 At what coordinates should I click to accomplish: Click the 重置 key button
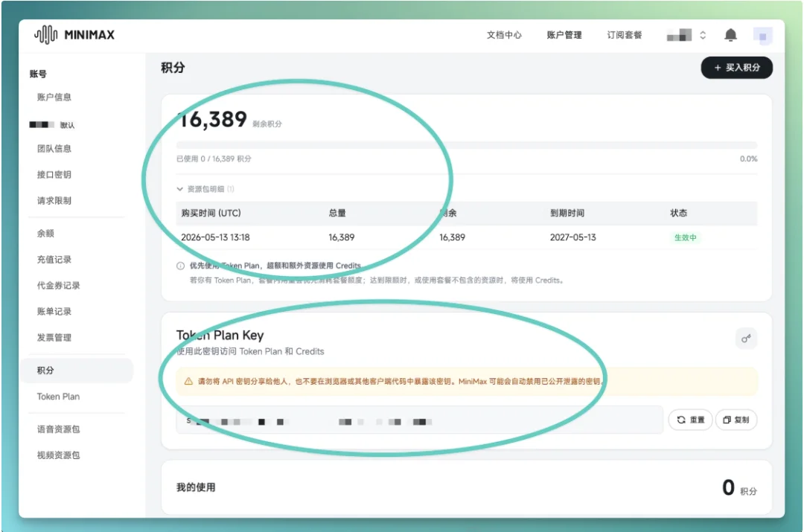point(690,420)
